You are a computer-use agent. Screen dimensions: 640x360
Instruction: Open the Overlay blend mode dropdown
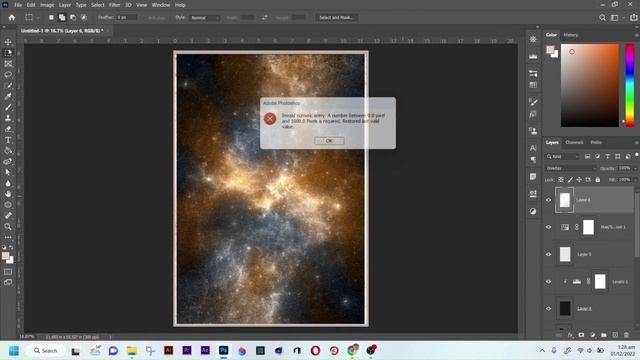pyautogui.click(x=571, y=168)
